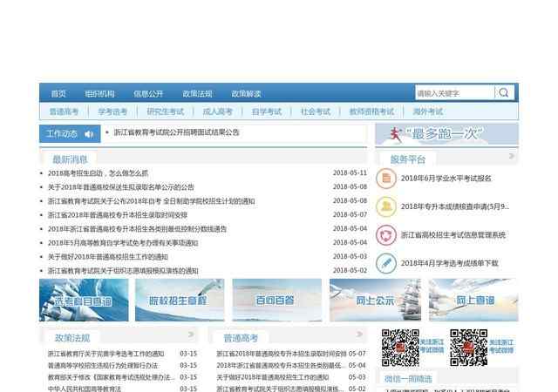Click the 关注浙江考试微博 QR code
558x392 pixels.
coord(468,348)
